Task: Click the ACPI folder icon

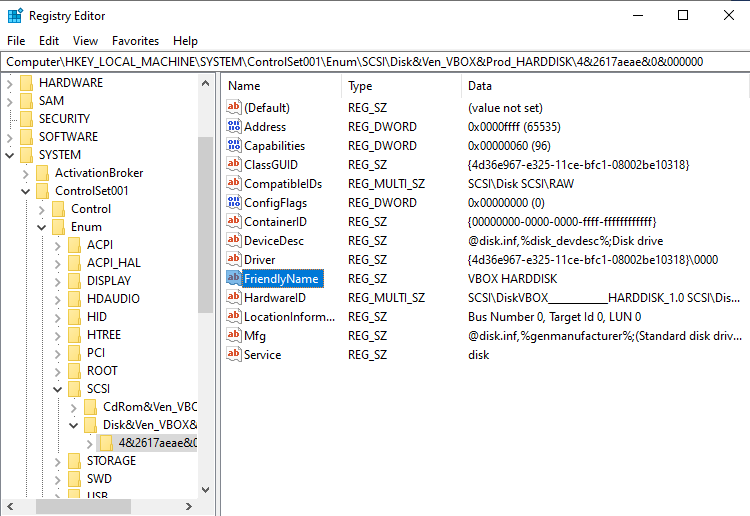Action: point(74,245)
